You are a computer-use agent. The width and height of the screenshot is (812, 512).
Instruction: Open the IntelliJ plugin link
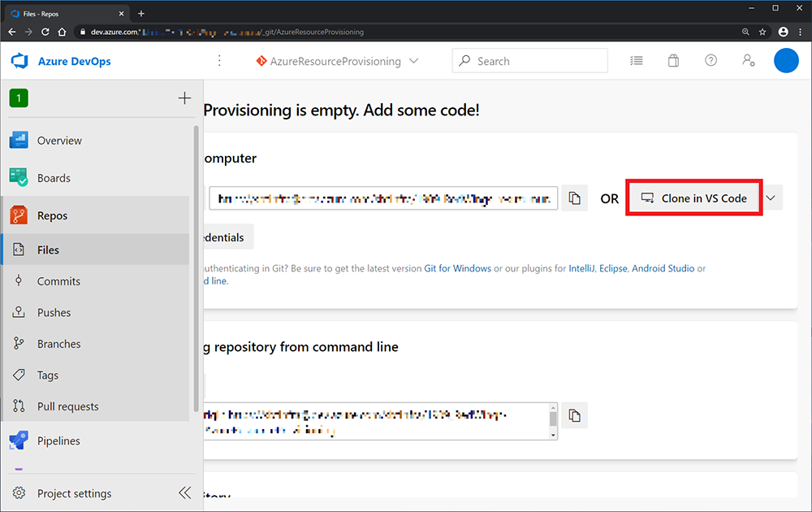581,268
